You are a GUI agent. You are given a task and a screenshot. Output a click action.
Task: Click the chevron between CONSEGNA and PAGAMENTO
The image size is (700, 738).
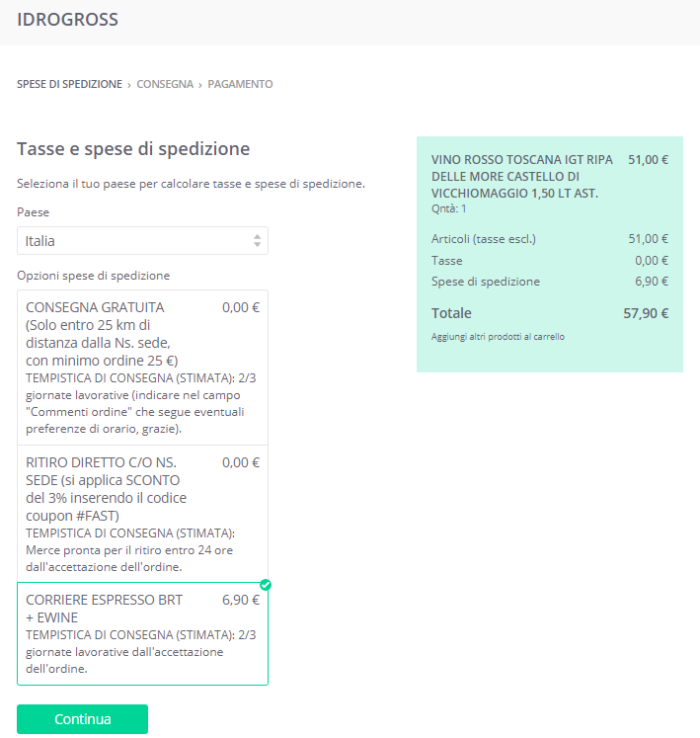click(x=200, y=85)
